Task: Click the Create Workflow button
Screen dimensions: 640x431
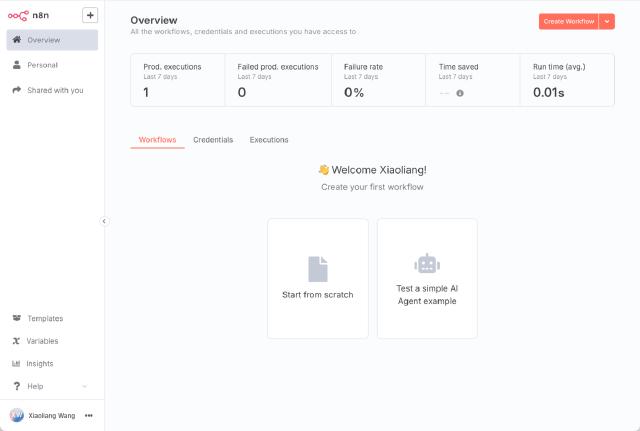Action: click(x=567, y=21)
